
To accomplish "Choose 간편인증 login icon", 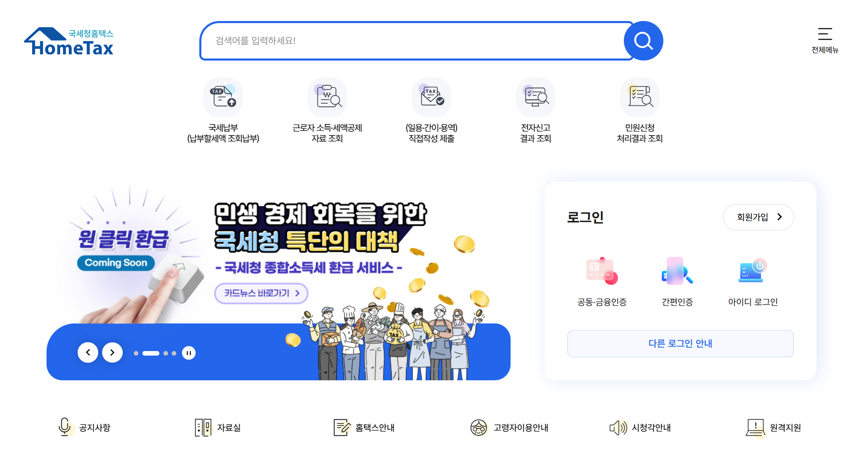I will tap(677, 271).
